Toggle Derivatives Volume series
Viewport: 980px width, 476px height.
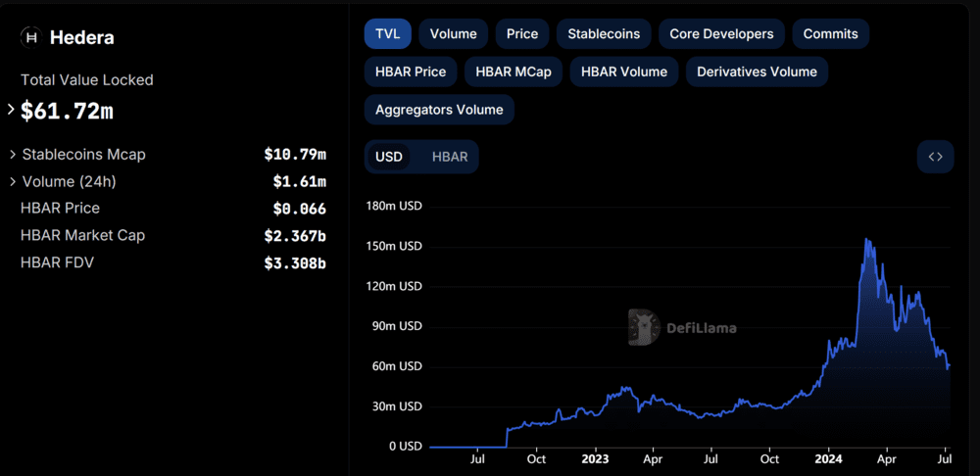click(x=757, y=71)
